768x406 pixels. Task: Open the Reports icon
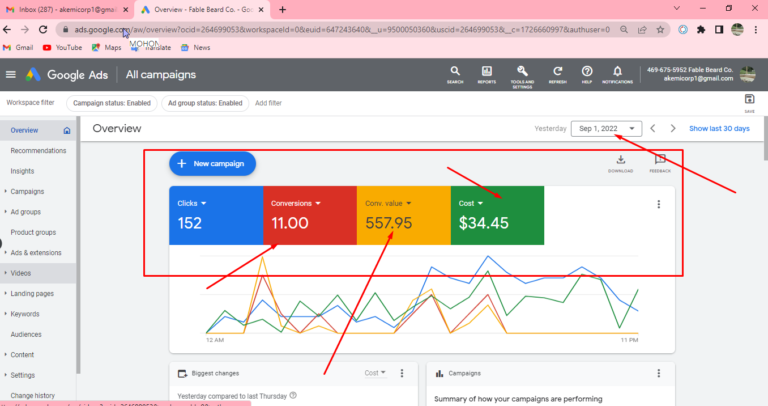point(487,74)
